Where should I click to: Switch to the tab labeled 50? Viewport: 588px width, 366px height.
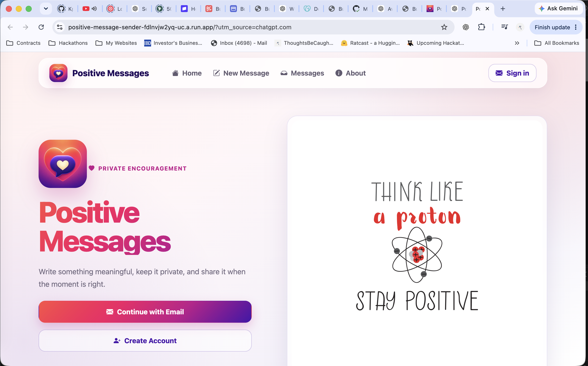pyautogui.click(x=164, y=9)
